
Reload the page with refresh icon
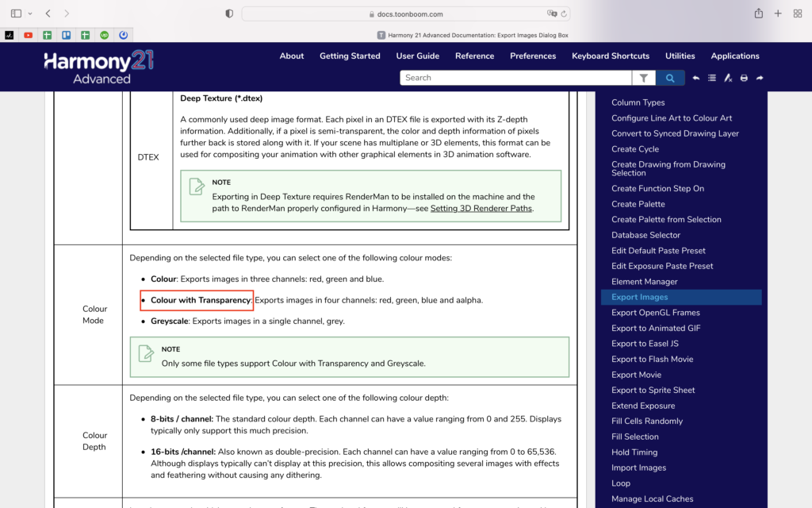click(x=564, y=13)
